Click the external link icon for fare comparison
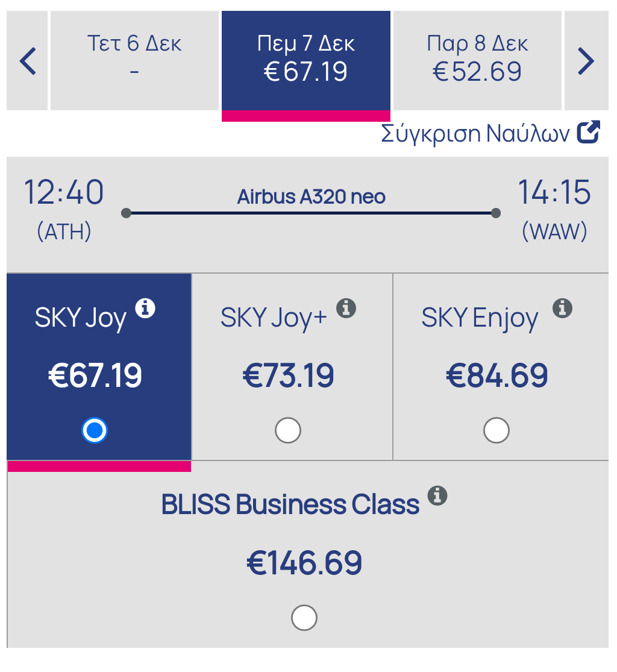The image size is (617, 672). click(589, 133)
